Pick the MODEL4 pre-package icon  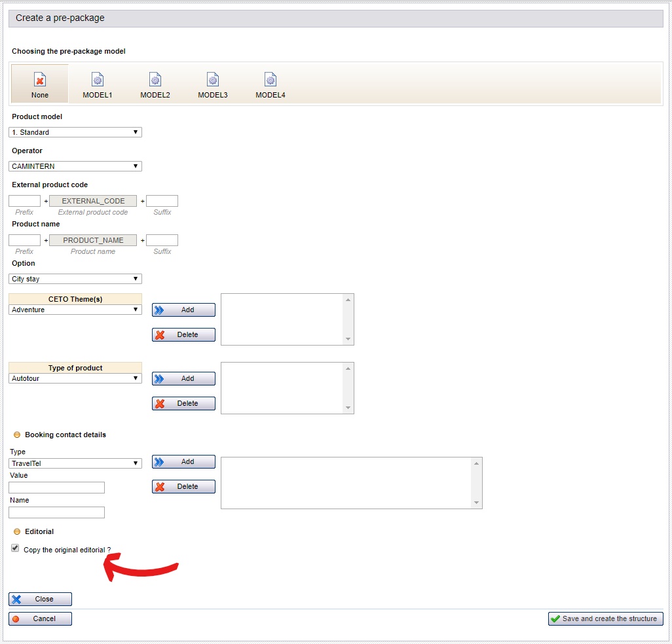point(271,80)
